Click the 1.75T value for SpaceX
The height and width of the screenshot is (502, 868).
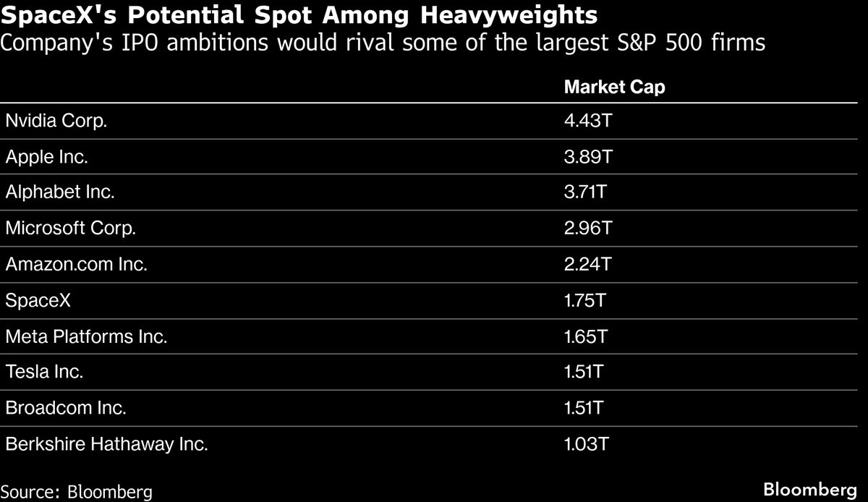tap(584, 300)
